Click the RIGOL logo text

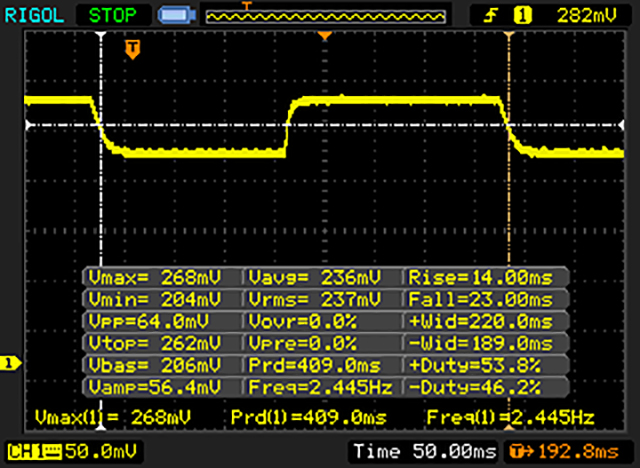(34, 16)
